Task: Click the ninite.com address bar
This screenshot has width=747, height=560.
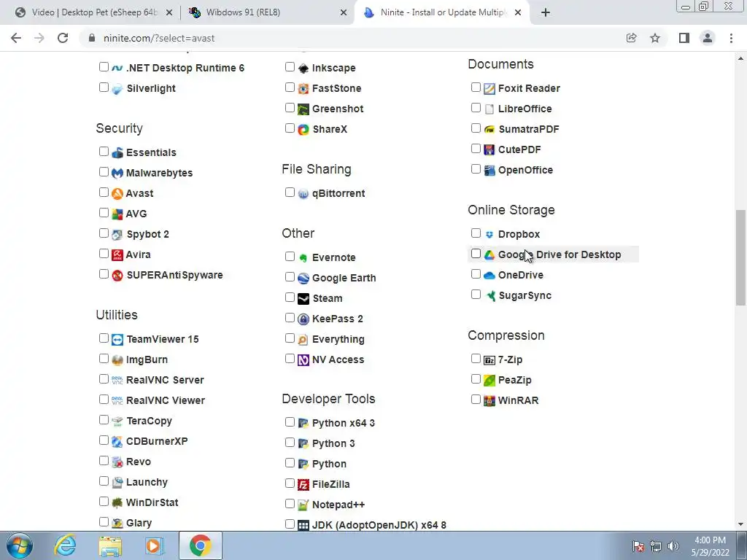Action: tap(352, 38)
